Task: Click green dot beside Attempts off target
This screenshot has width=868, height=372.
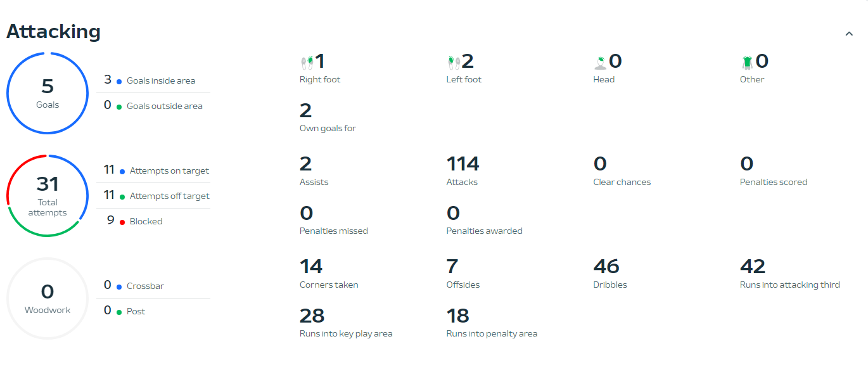Action: point(122,196)
